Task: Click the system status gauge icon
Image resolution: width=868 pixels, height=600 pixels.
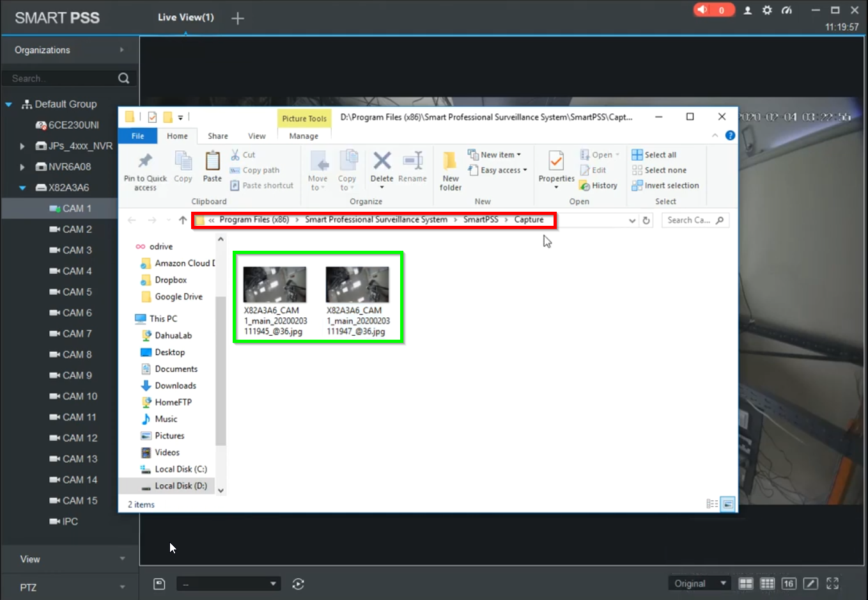Action: point(787,10)
